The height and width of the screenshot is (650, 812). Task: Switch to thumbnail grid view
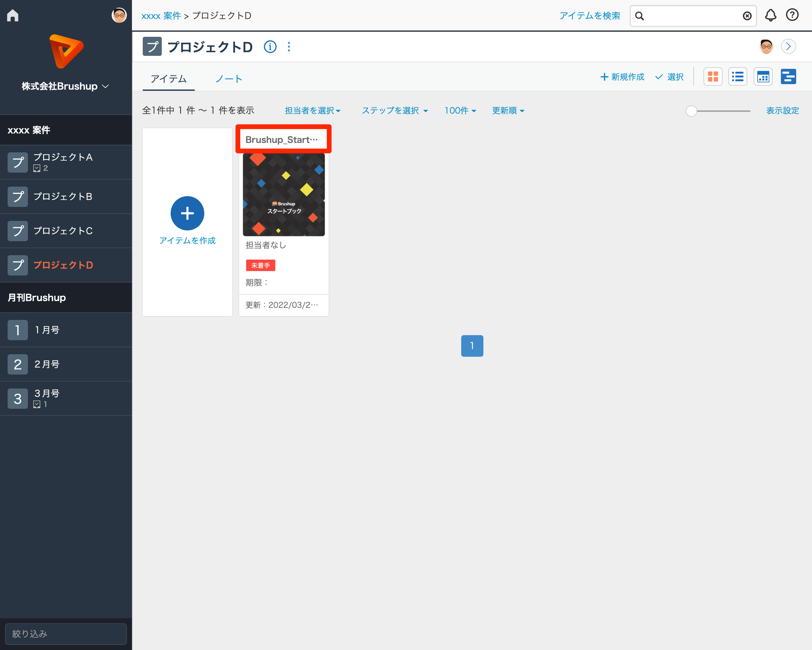pyautogui.click(x=713, y=77)
